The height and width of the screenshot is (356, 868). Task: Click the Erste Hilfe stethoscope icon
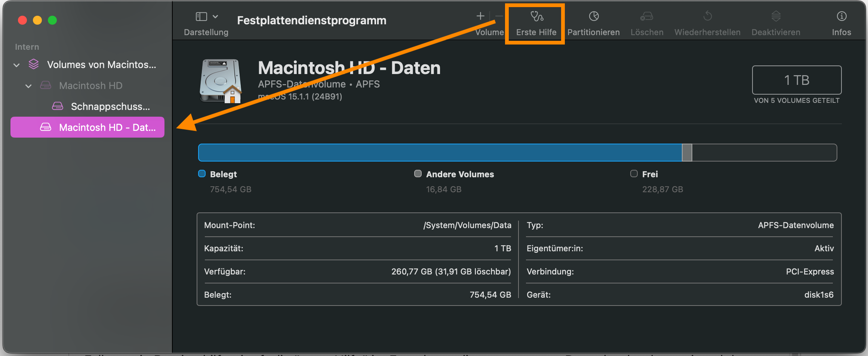536,16
